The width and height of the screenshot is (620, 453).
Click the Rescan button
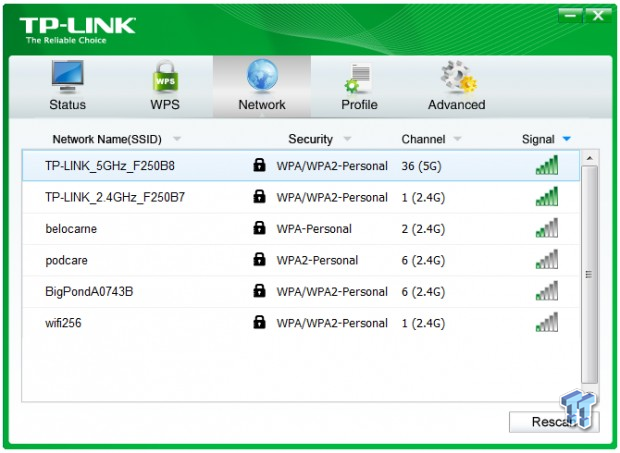(554, 422)
